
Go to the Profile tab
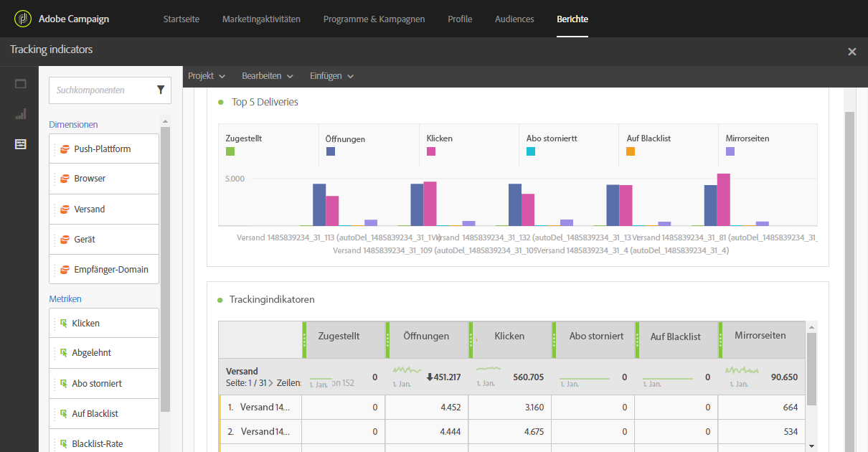tap(460, 19)
